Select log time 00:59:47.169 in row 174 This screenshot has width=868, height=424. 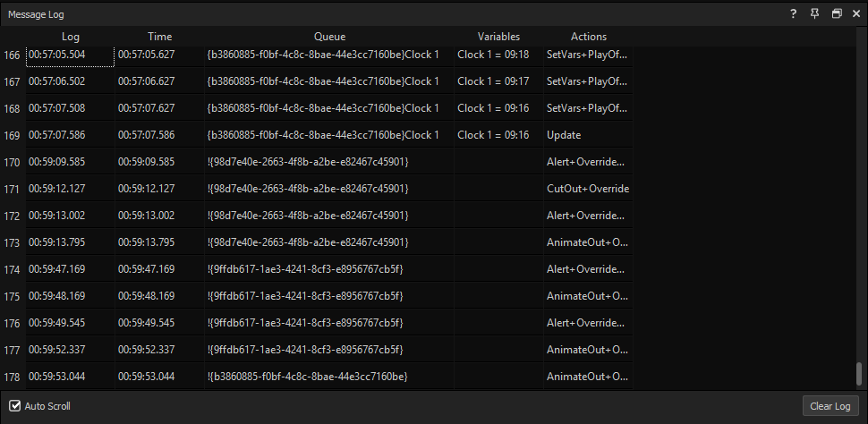pyautogui.click(x=57, y=269)
